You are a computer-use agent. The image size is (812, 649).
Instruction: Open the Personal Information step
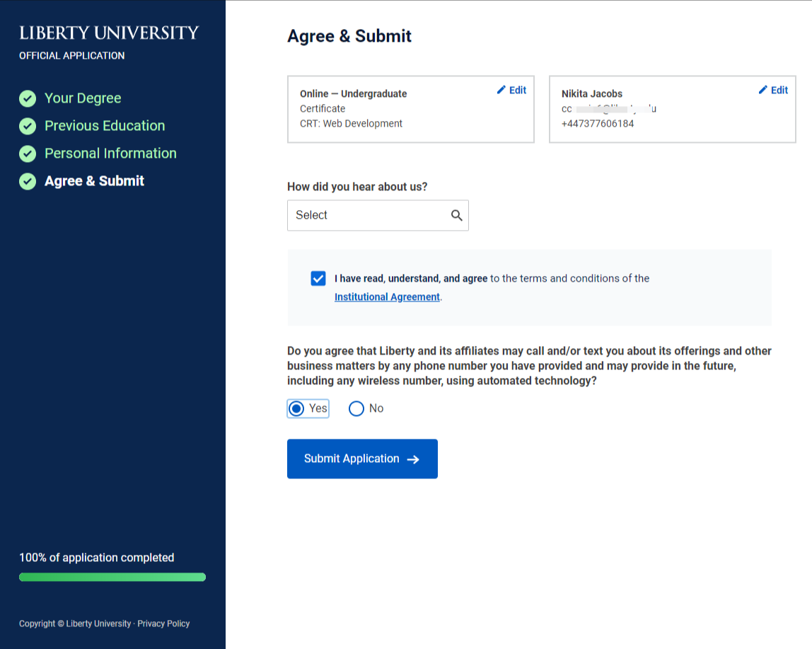point(110,154)
